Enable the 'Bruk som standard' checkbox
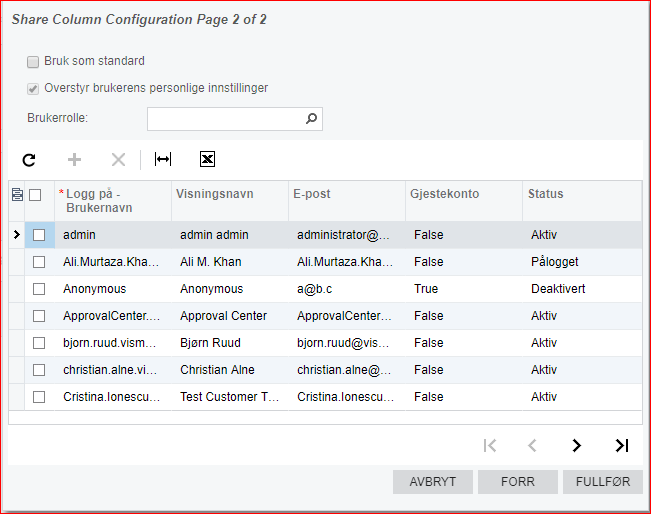The image size is (651, 514). [x=34, y=61]
